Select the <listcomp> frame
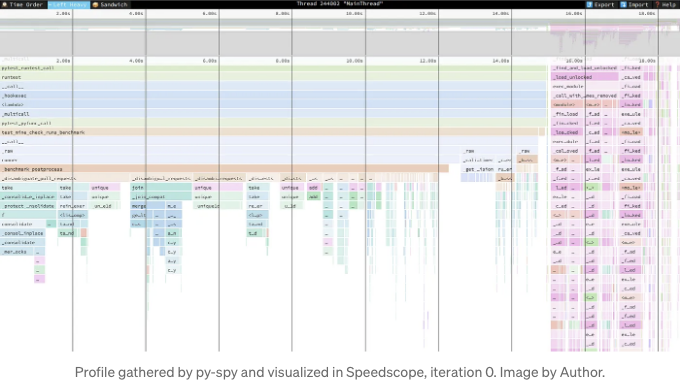 (73, 215)
